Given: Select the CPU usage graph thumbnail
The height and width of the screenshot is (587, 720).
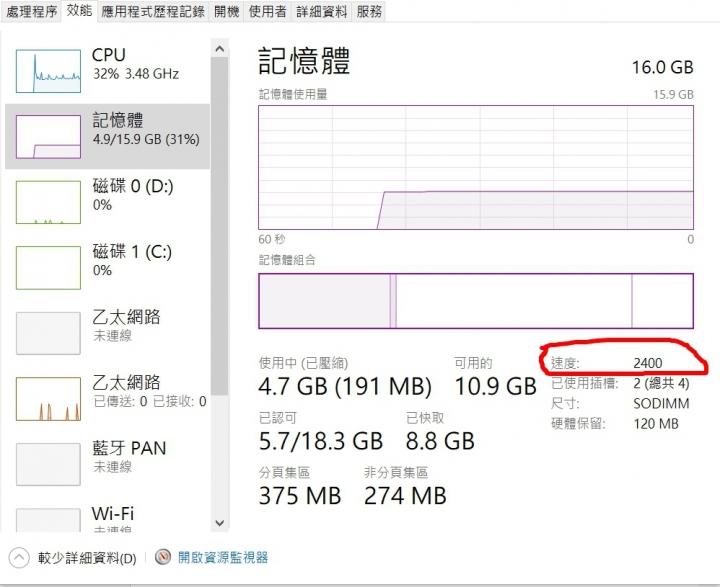Looking at the screenshot, I should coord(48,71).
